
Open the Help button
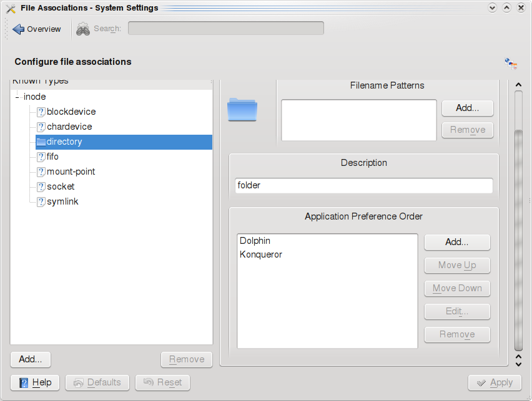point(35,382)
